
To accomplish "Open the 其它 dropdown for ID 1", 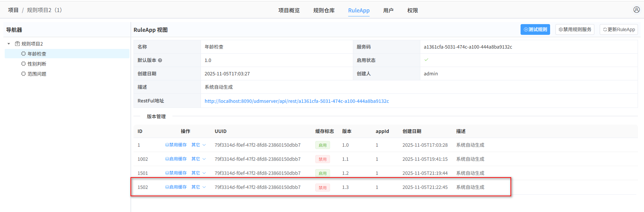I will point(198,145).
